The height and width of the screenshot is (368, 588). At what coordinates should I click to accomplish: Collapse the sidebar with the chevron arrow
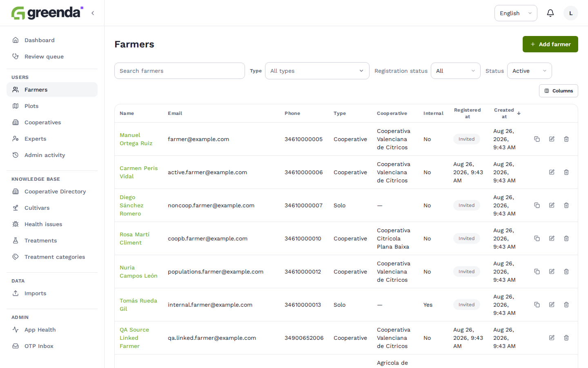(x=93, y=13)
